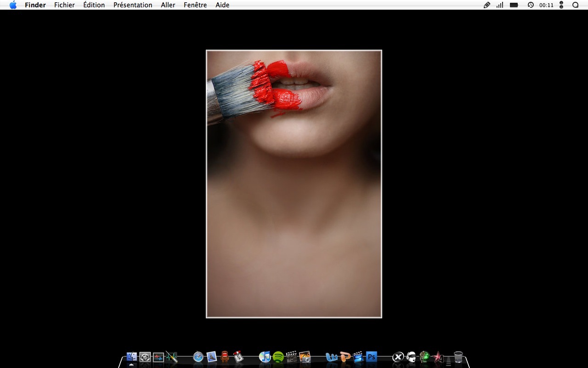Click the Aller menu
The image size is (588, 368).
point(168,5)
